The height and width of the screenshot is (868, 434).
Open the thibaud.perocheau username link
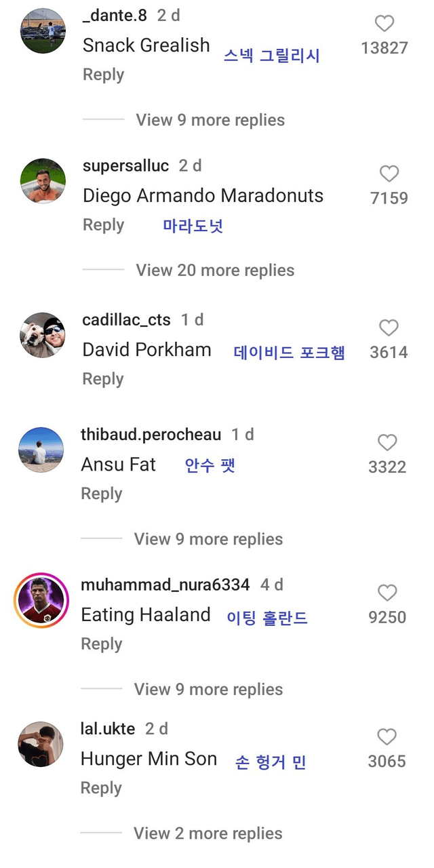[x=151, y=435]
